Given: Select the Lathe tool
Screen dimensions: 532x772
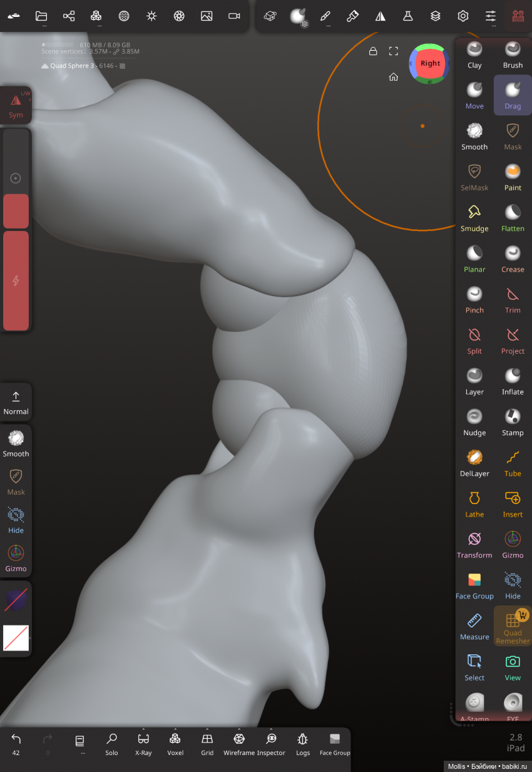Looking at the screenshot, I should pos(474,504).
